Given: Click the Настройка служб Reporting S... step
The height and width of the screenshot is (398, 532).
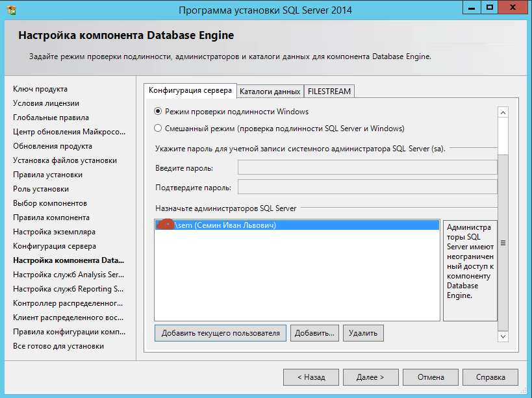Looking at the screenshot, I should point(68,288).
